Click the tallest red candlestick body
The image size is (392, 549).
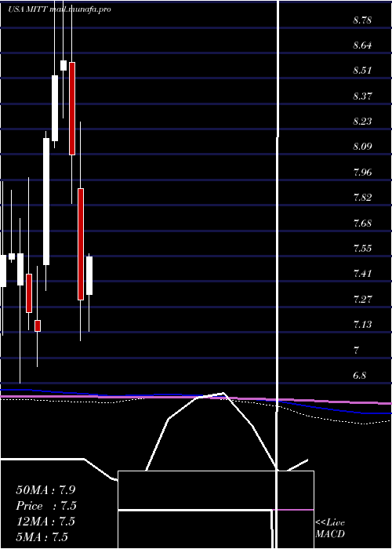81,244
